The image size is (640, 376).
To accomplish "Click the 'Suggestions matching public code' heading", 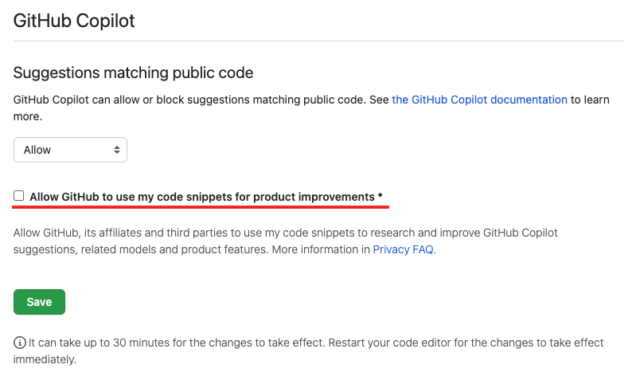I will click(133, 73).
